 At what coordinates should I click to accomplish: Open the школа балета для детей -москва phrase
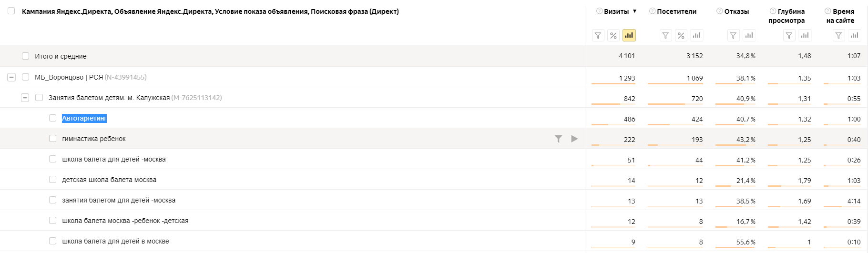(114, 159)
